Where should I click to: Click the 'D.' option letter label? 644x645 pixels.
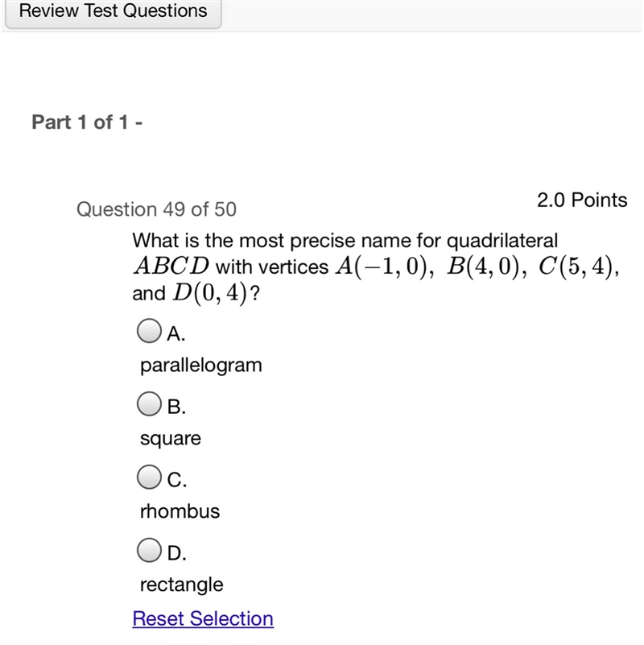coord(177,553)
